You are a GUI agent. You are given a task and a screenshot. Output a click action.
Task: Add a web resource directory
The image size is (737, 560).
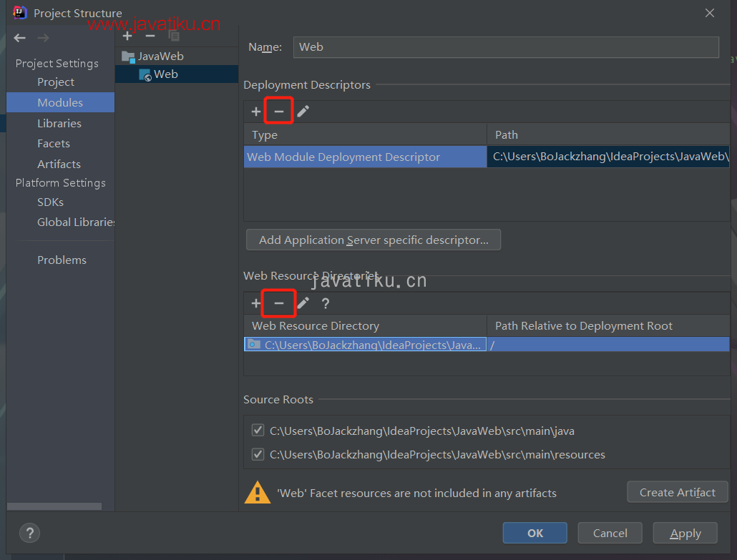(256, 303)
